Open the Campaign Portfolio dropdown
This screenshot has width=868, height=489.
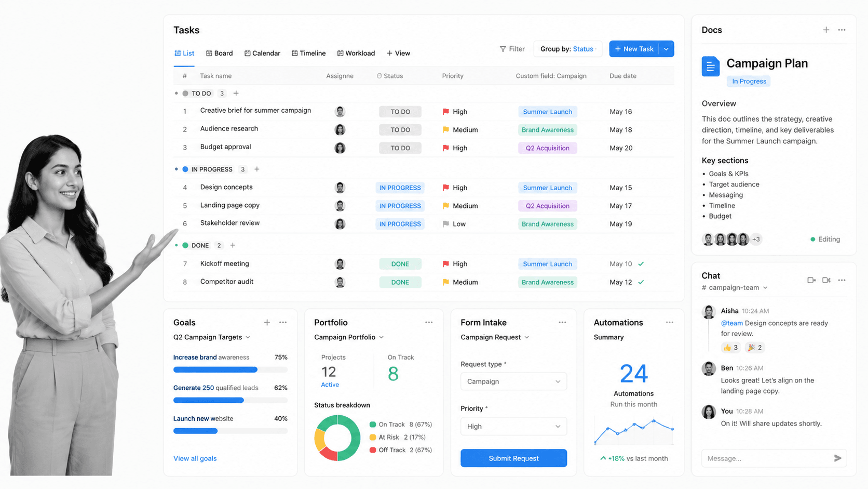coord(349,337)
